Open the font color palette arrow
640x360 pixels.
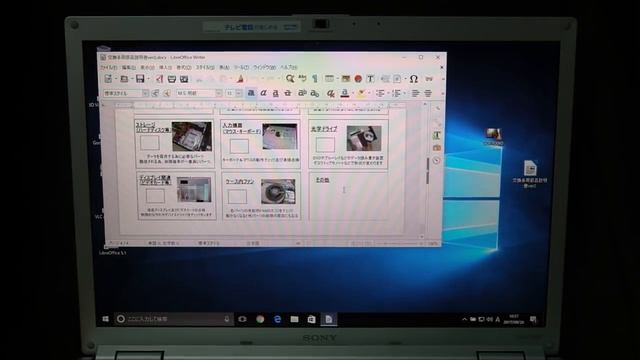coord(353,93)
